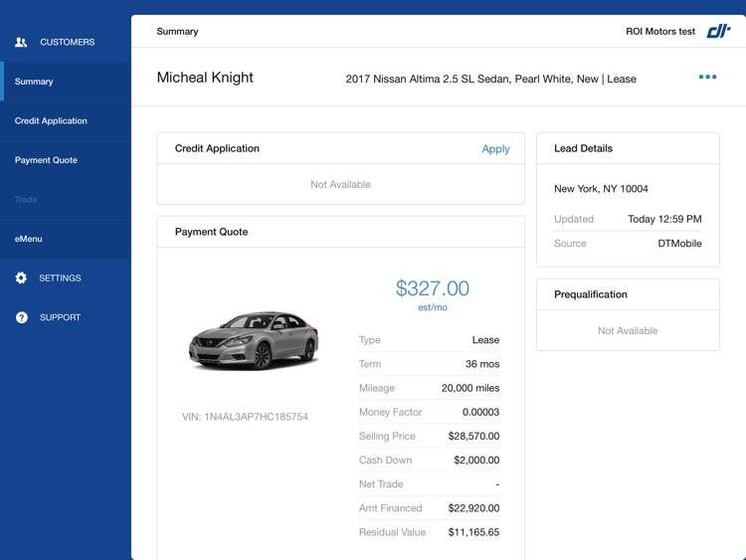The width and height of the screenshot is (746, 560).
Task: Open the CUSTOMERS section label
Action: point(67,43)
